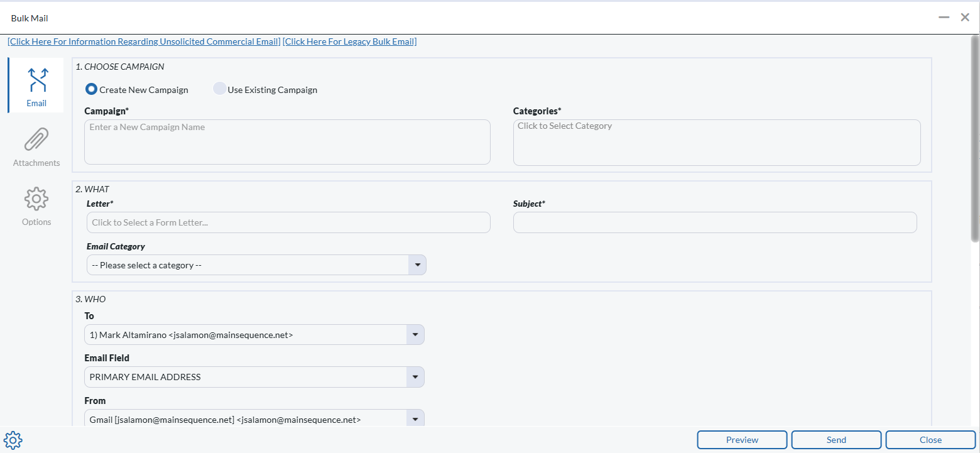
Task: Click the 3. WHO section heading
Action: [90, 299]
